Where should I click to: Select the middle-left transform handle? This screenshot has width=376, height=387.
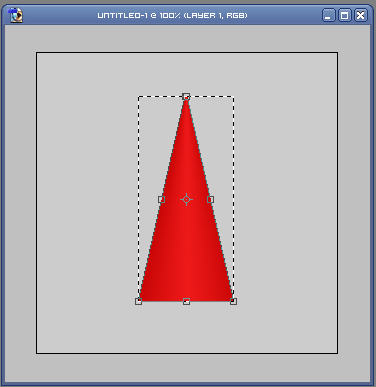[x=161, y=199]
